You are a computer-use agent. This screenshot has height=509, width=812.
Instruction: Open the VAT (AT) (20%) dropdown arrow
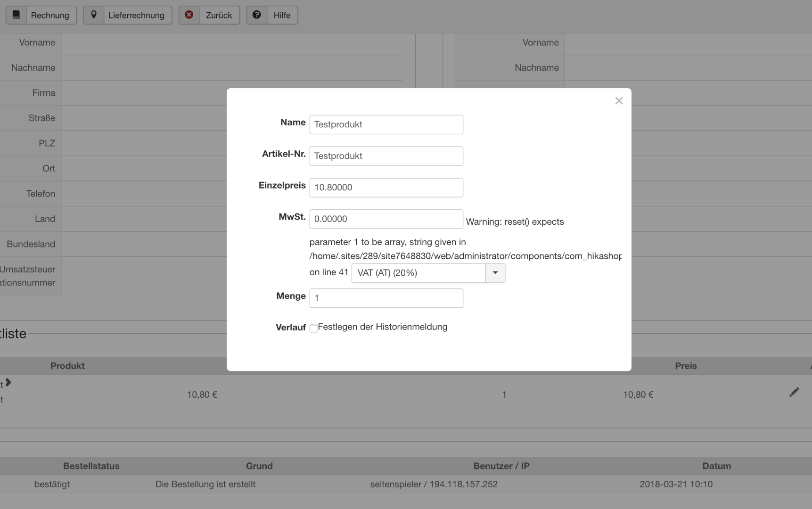click(x=495, y=273)
